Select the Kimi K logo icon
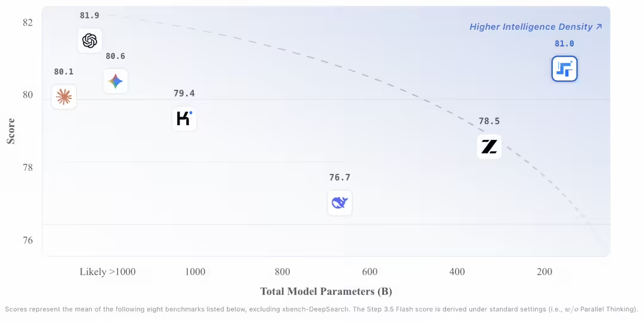Screen dimensions: 644x321 coord(184,119)
